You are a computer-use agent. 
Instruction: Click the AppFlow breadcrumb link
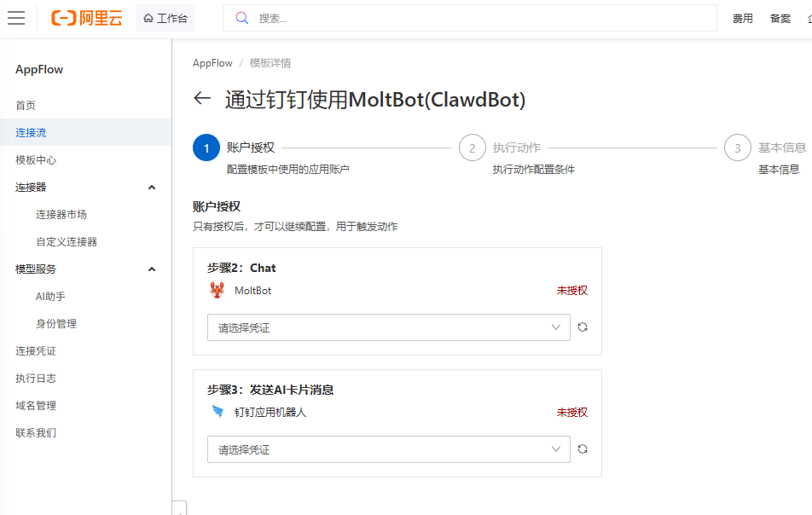[212, 63]
